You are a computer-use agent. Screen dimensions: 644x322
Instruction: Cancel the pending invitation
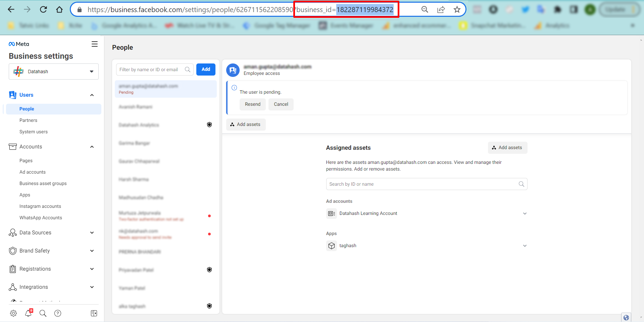click(281, 104)
